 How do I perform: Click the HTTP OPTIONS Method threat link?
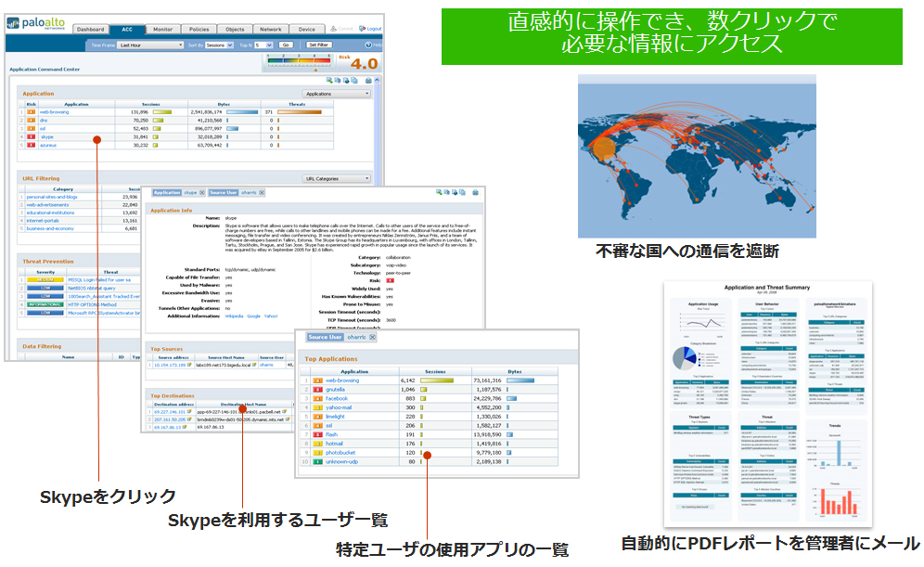[x=92, y=304]
